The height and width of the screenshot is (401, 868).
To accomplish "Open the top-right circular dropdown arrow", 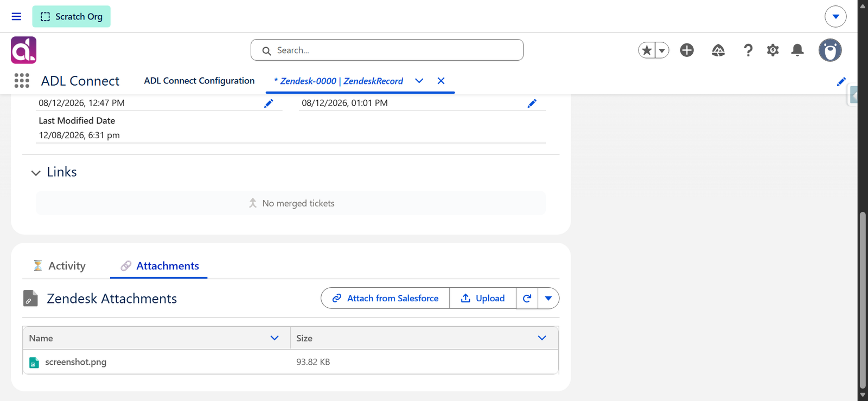I will (x=835, y=17).
